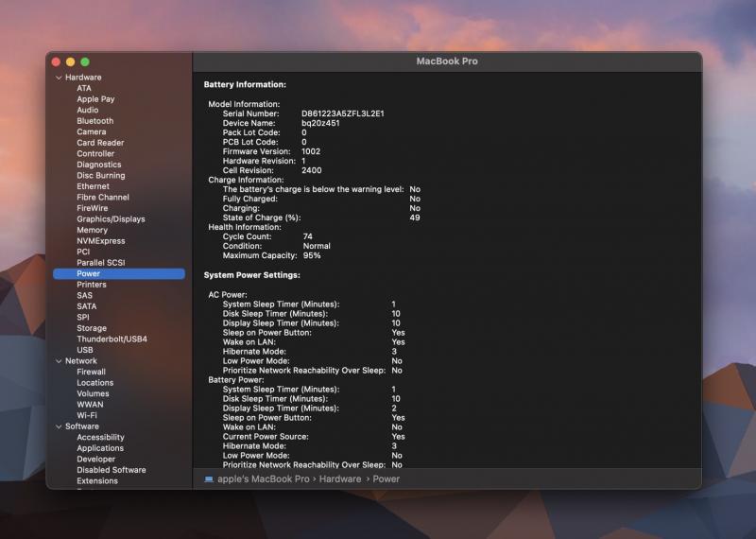Click apple's MacBook Pro in the path bar

[x=264, y=479]
